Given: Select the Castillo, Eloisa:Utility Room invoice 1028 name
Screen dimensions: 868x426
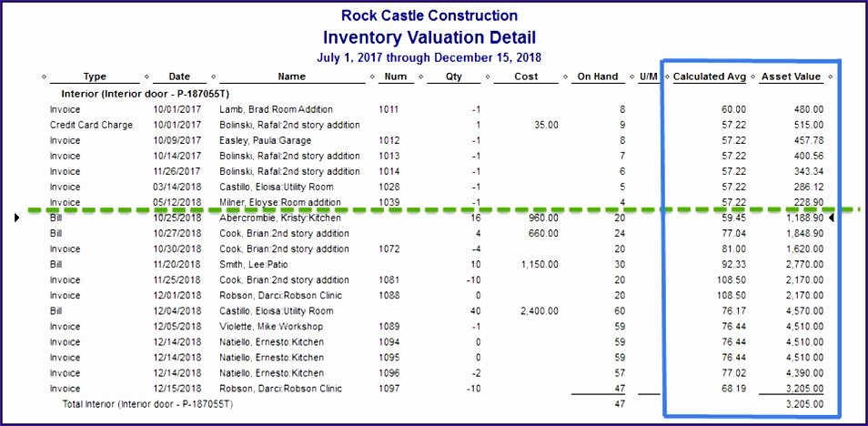Looking at the screenshot, I should [x=277, y=188].
